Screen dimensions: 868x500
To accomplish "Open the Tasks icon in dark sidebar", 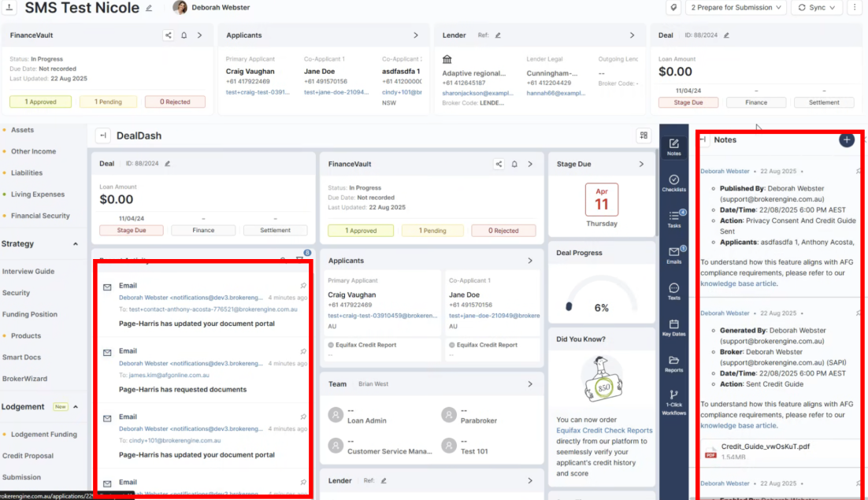I will coord(673,219).
